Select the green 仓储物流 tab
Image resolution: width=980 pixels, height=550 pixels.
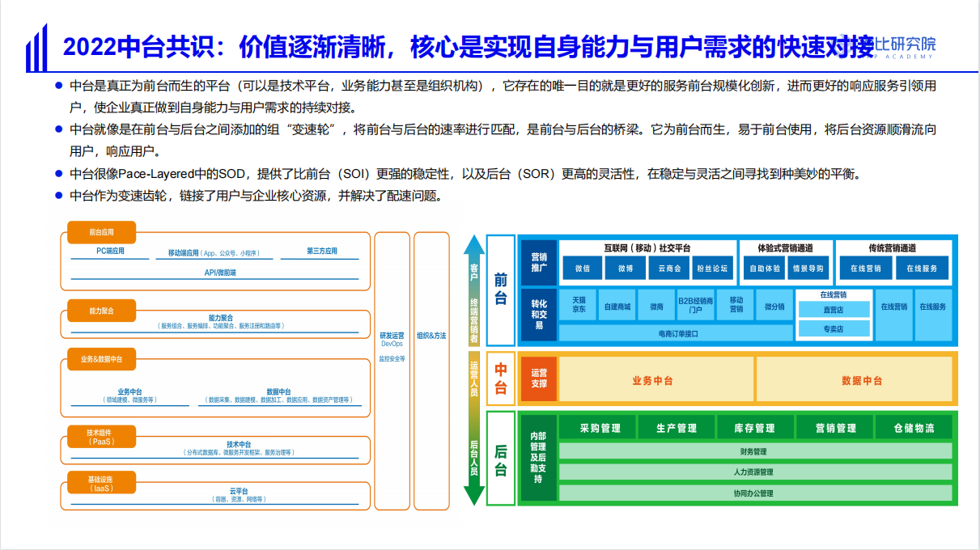[914, 428]
